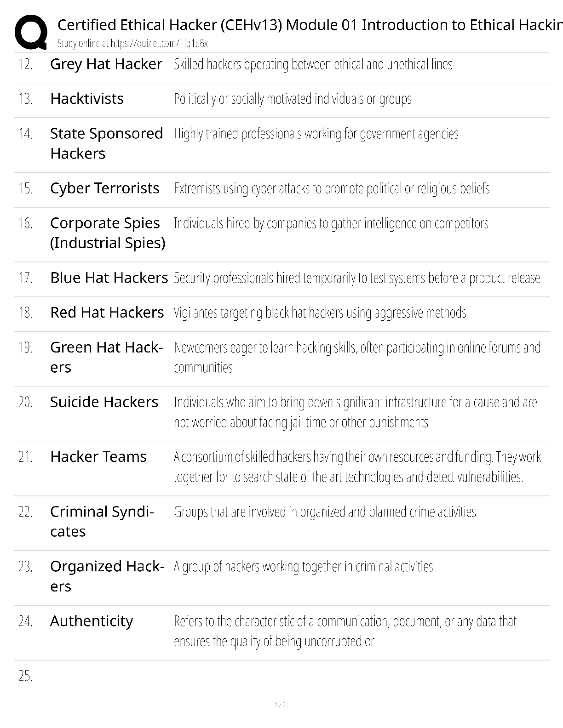Select the Grey Hat Hacker term

106,64
